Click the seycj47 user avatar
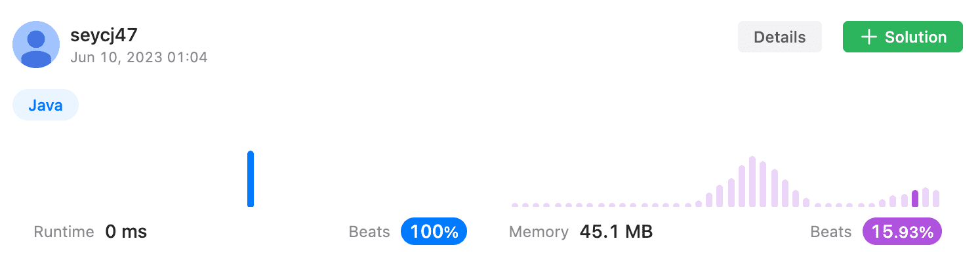The image size is (980, 262). [x=37, y=44]
